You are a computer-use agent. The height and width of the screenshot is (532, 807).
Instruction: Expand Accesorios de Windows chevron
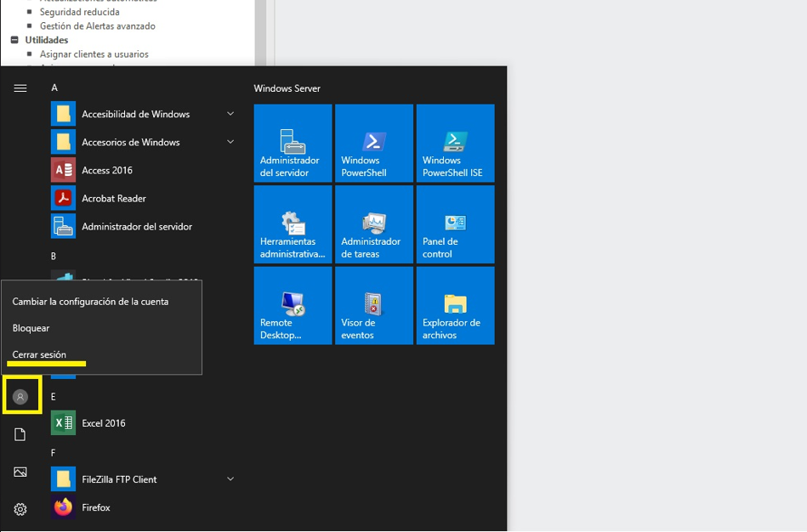pyautogui.click(x=230, y=141)
